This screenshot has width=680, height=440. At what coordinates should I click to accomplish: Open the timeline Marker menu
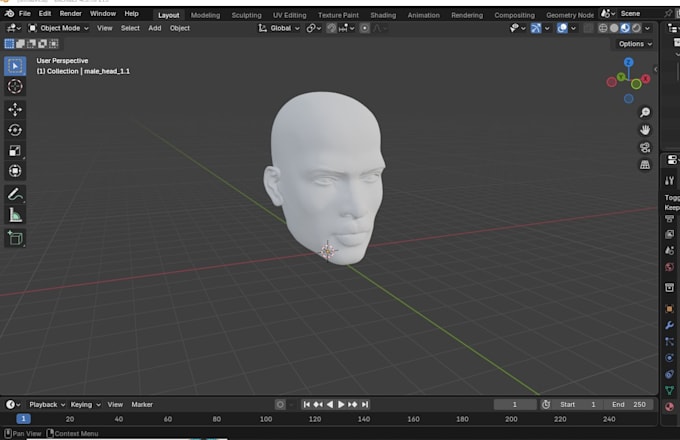142,404
